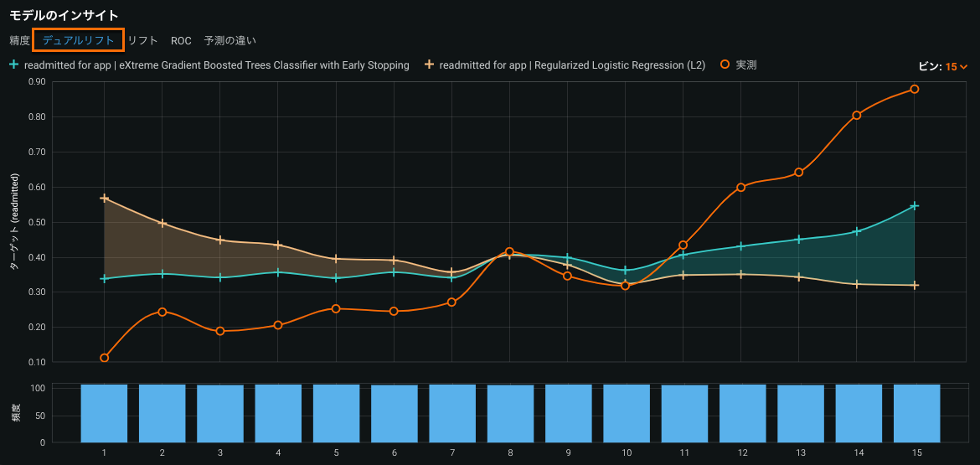Switch to the ROC tab

[x=181, y=40]
